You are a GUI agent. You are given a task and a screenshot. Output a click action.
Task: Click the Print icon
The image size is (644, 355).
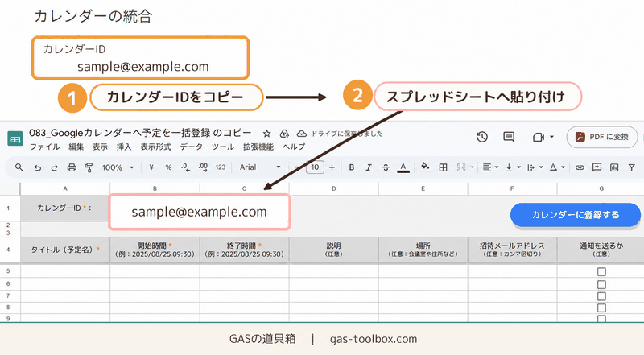[x=72, y=167]
